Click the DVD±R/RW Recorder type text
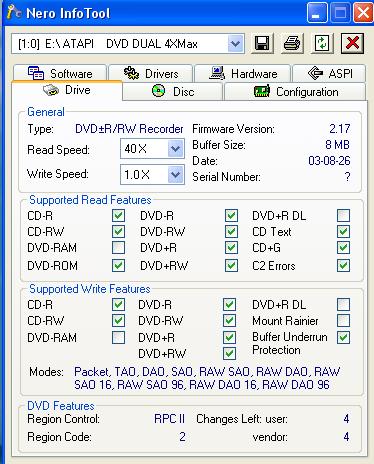 click(129, 129)
